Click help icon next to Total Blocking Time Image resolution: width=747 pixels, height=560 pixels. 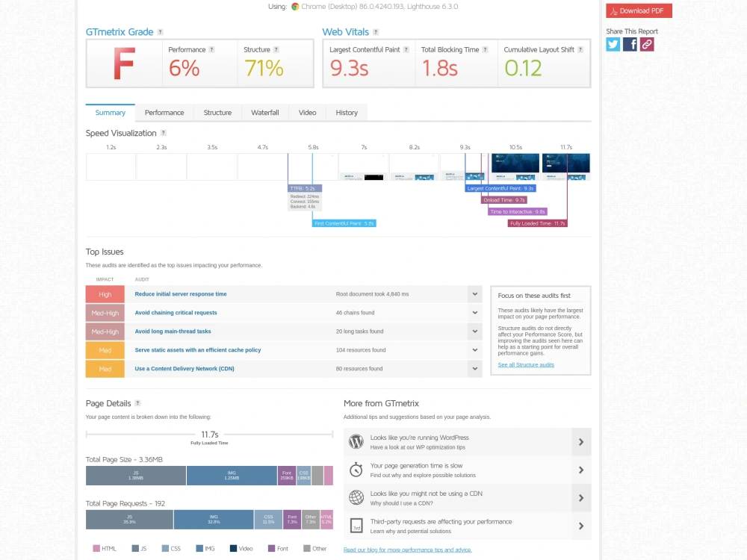485,49
